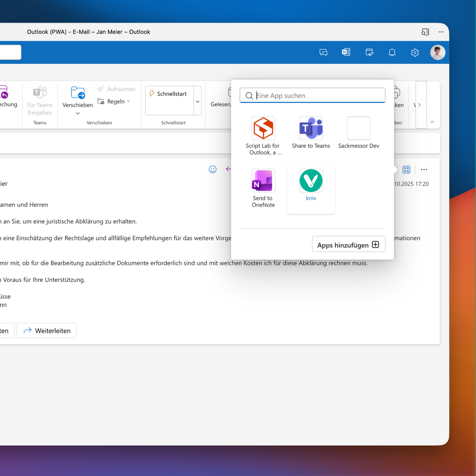The width and height of the screenshot is (476, 476).
Task: Expand the Verschieben dropdown
Action: click(78, 113)
